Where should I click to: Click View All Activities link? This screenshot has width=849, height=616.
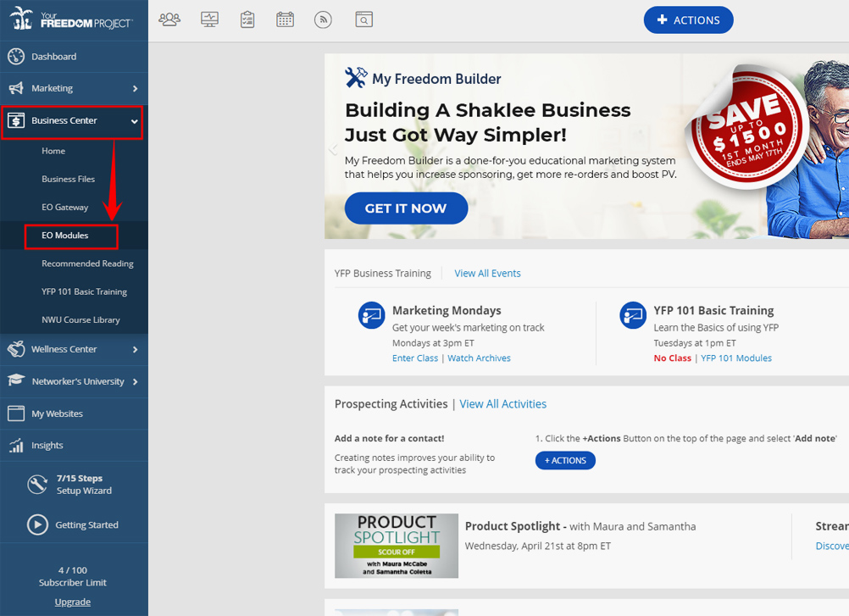pyautogui.click(x=503, y=404)
